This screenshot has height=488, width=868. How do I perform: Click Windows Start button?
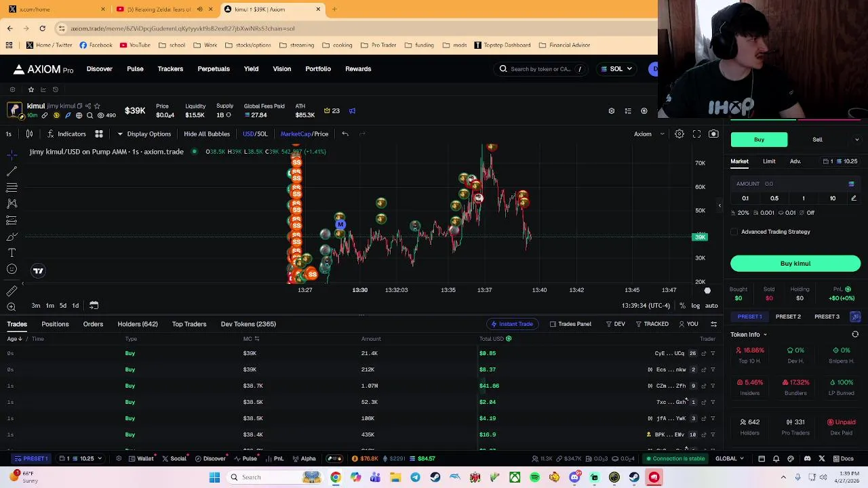click(214, 477)
